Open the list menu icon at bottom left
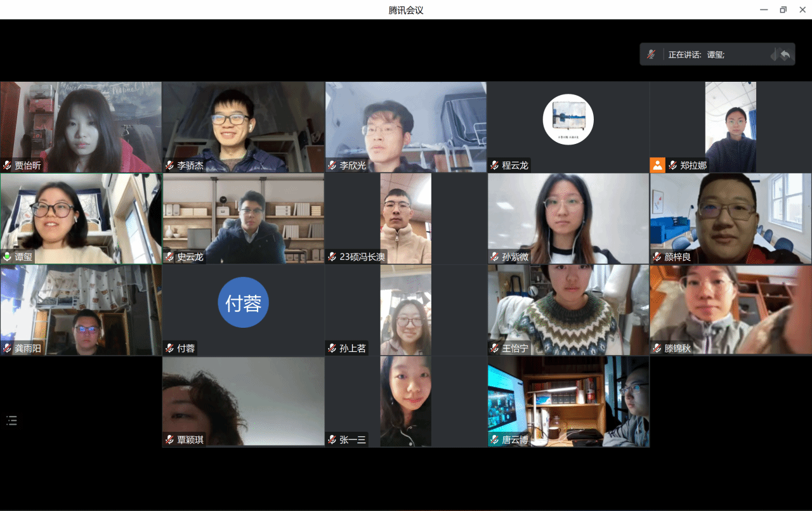The width and height of the screenshot is (812, 511). tap(11, 420)
